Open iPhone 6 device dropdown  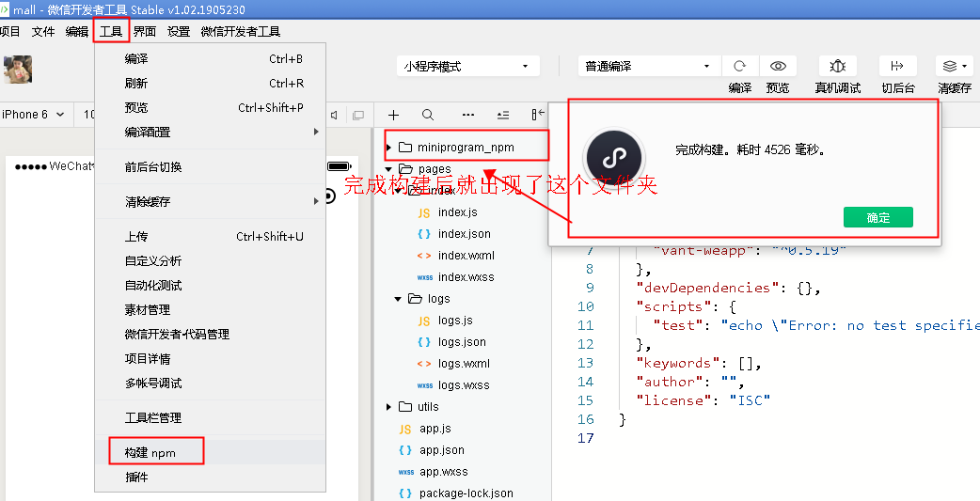(33, 115)
